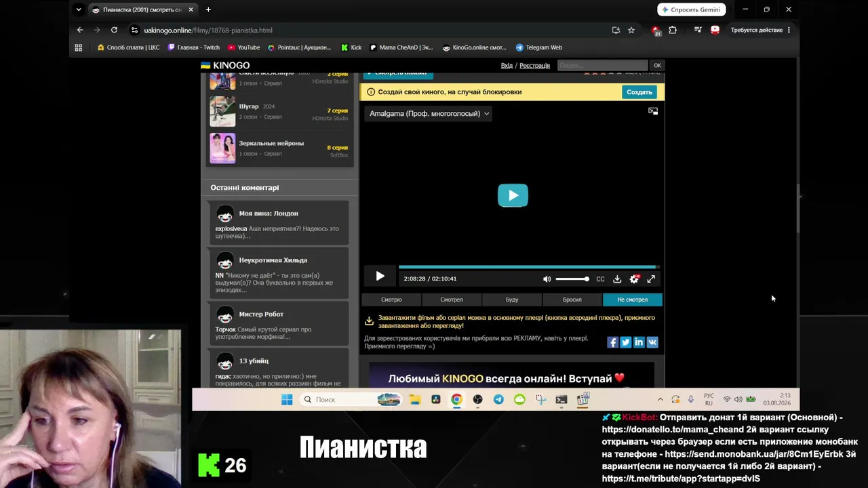Click the install/cast icon in the address bar
The width and height of the screenshot is (868, 488).
coord(616,30)
